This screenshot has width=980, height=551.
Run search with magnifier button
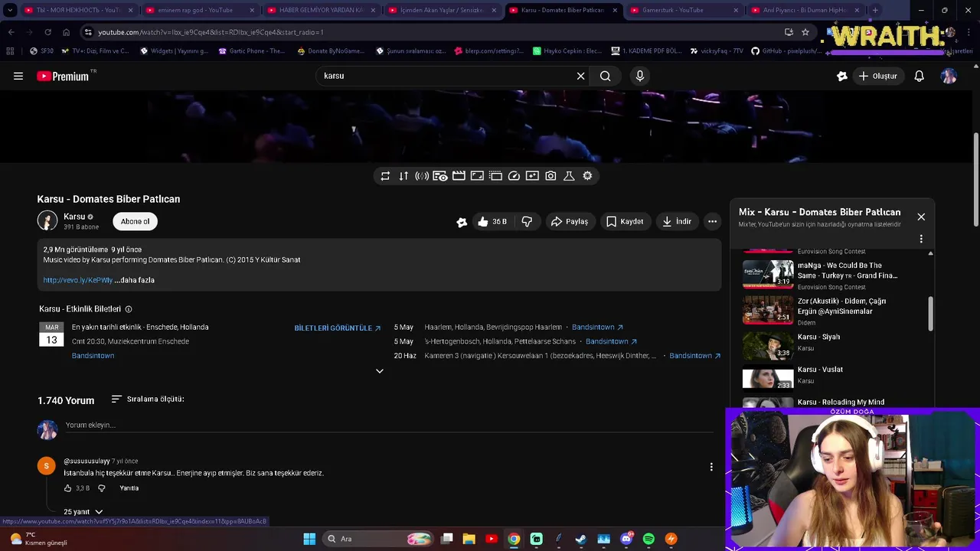click(x=605, y=76)
